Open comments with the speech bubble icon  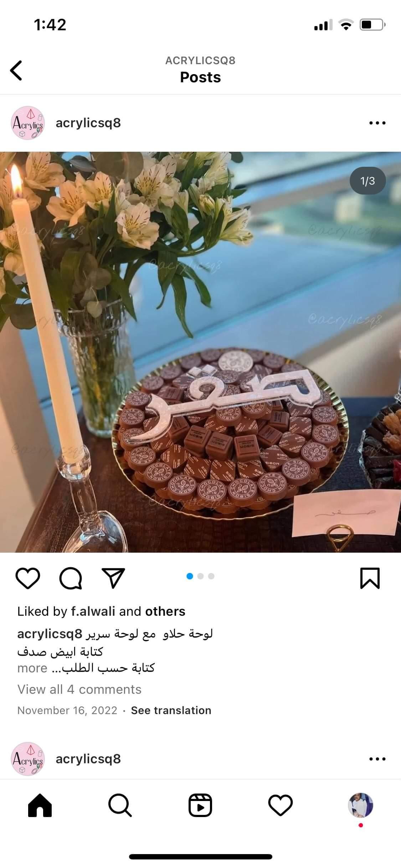tap(71, 578)
